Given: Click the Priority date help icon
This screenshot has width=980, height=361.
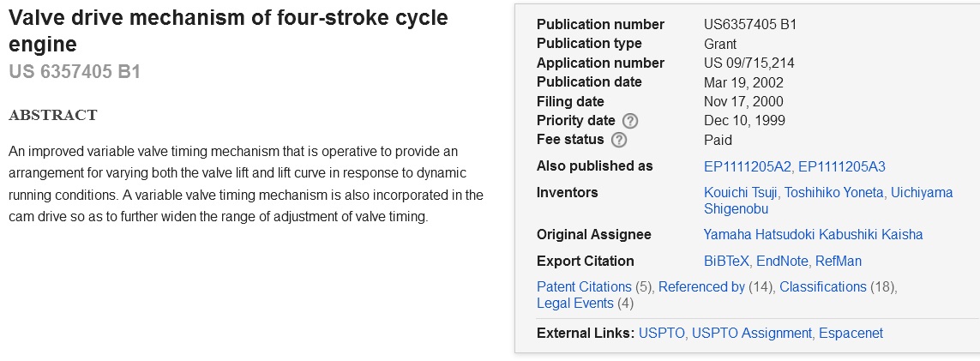Looking at the screenshot, I should 630,121.
